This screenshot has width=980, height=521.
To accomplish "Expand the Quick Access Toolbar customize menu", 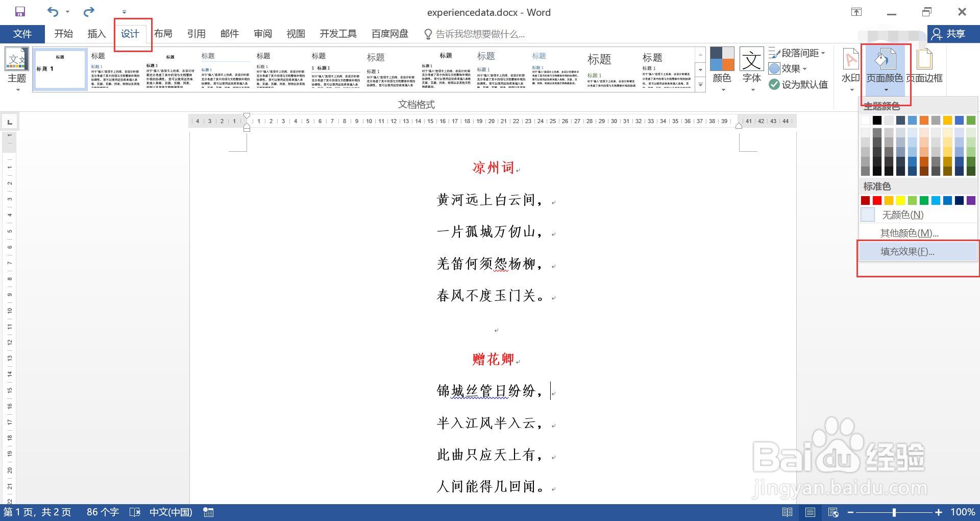I will (124, 11).
